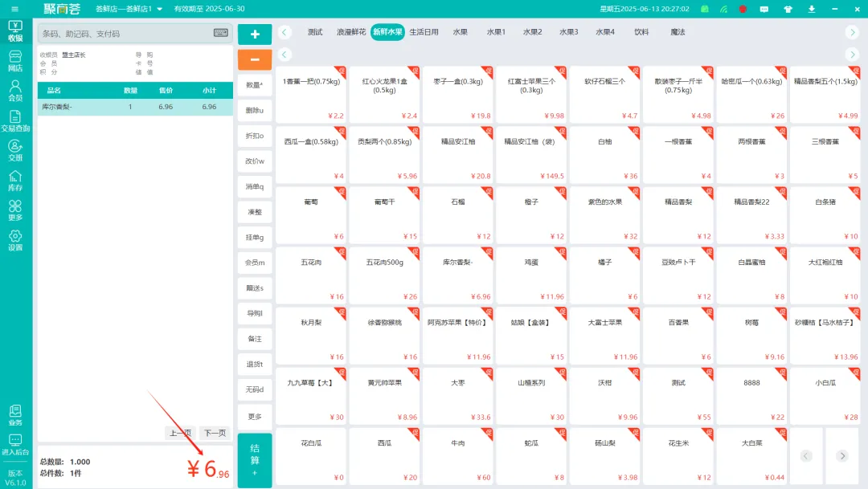Viewport: 868px width, 489px height.
Task: Click the skin theme shirt icon
Action: [x=787, y=9]
